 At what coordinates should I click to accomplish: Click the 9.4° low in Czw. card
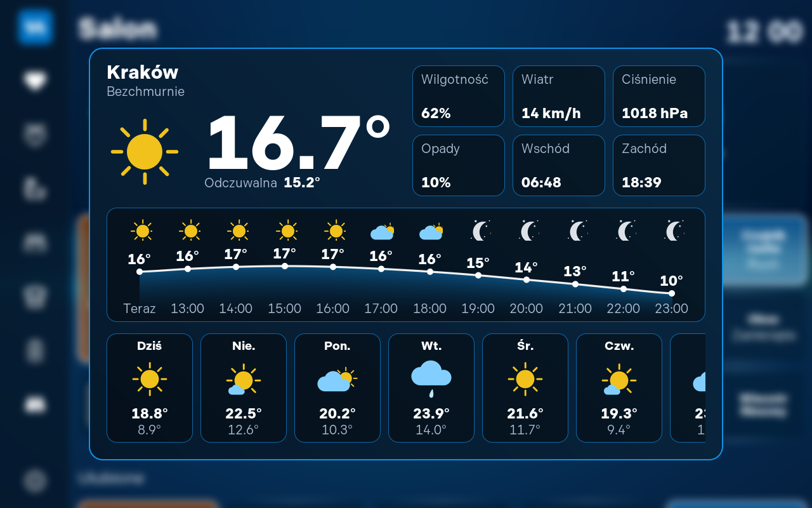point(619,430)
